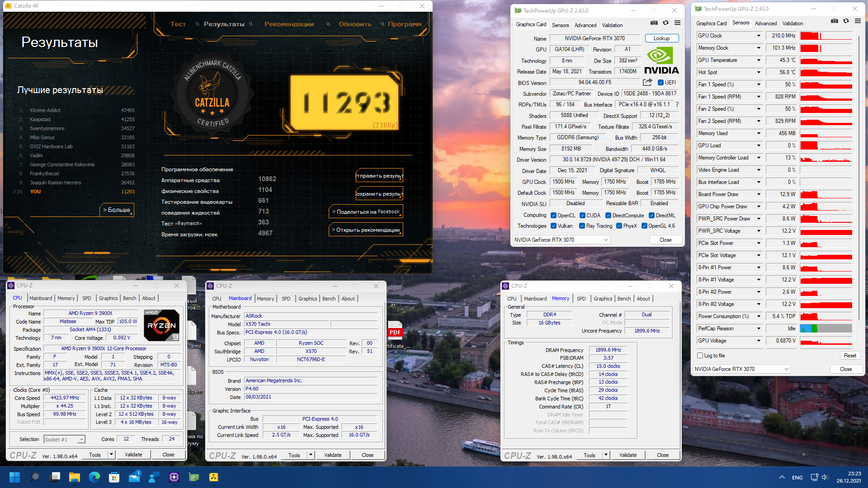Click the Lookup button
868x488 pixels.
[661, 38]
